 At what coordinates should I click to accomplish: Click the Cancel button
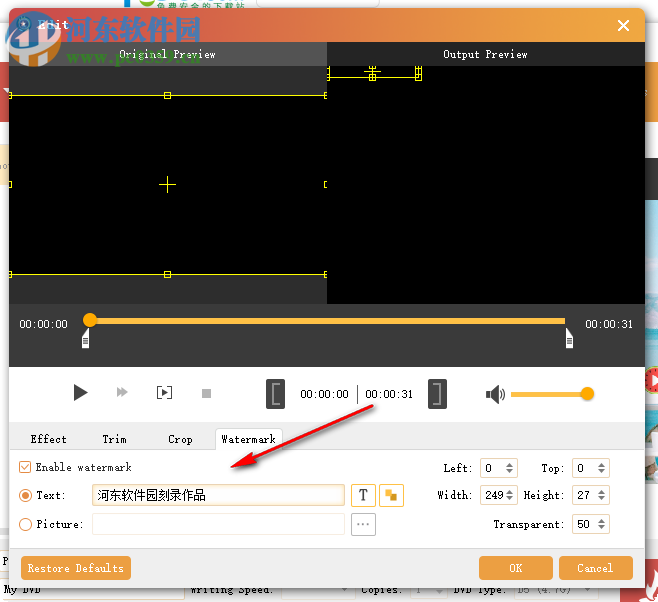(595, 568)
